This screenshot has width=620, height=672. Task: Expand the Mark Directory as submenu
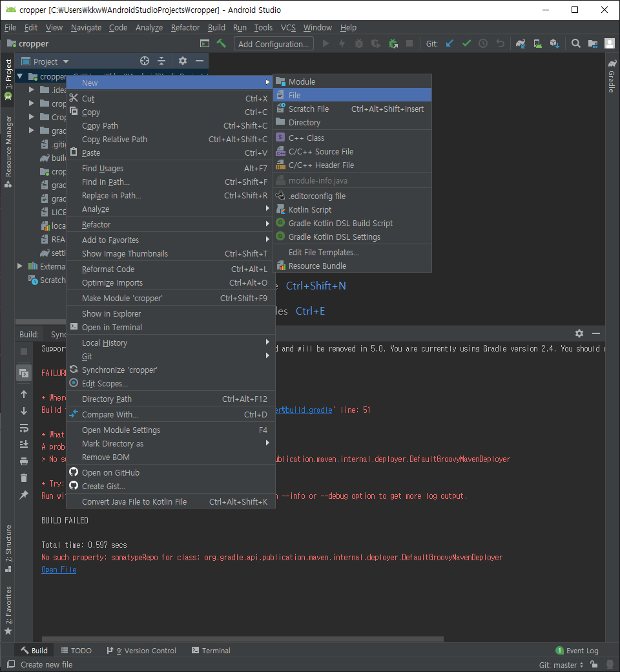170,443
